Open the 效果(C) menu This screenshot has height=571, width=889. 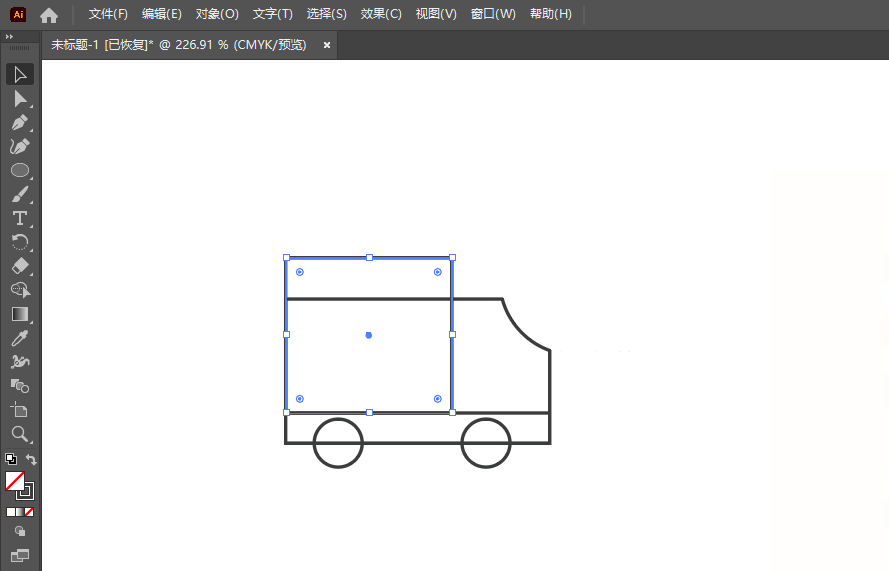381,14
